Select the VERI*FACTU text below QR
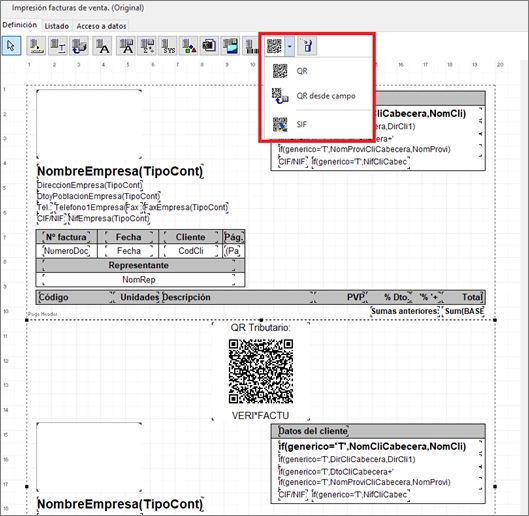The width and height of the screenshot is (529, 516). click(x=260, y=415)
